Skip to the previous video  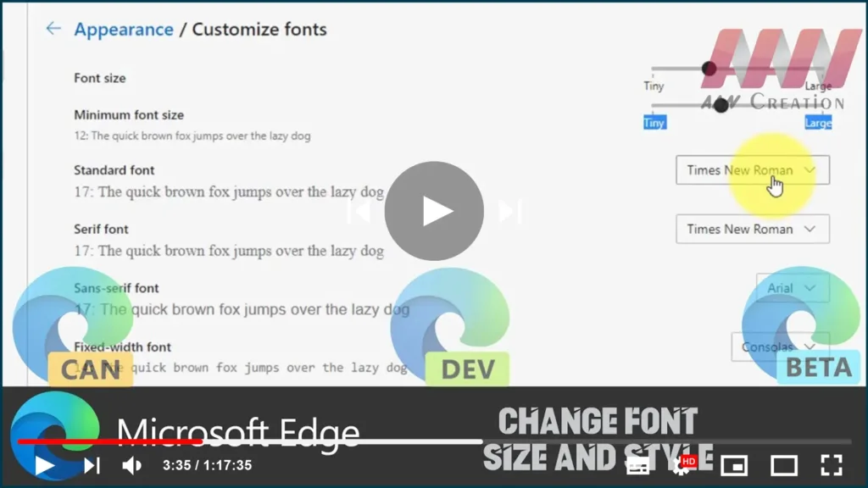point(359,211)
